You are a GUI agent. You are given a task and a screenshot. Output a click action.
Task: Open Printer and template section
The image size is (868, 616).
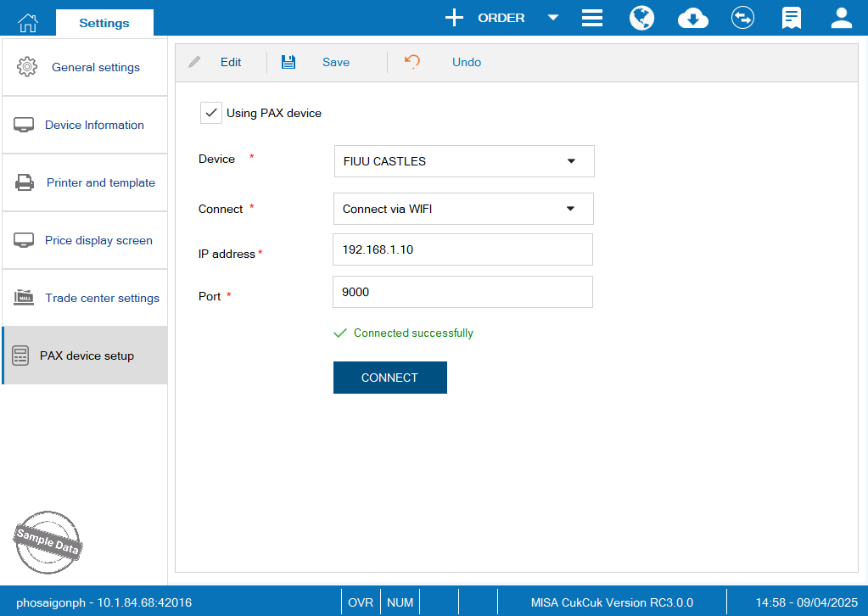point(85,182)
